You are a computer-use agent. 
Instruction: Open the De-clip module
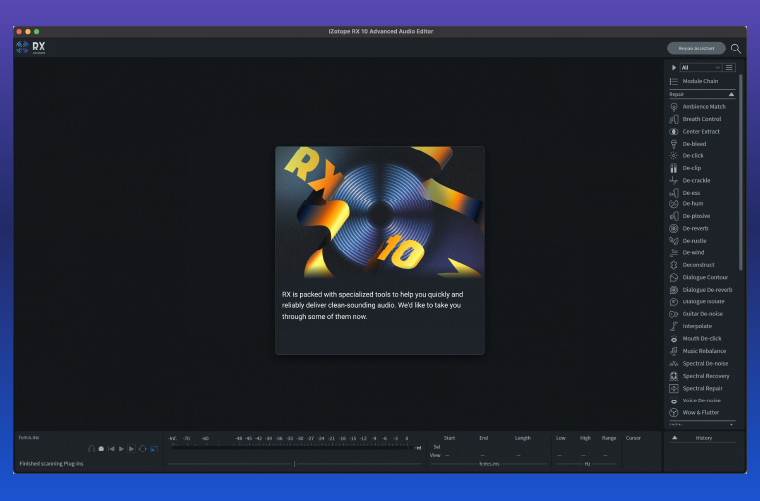(x=685, y=168)
